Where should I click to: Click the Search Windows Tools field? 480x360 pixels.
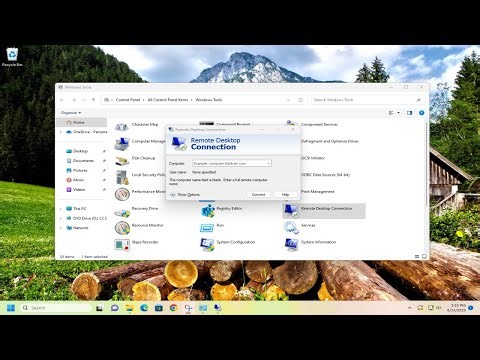pyautogui.click(x=368, y=100)
